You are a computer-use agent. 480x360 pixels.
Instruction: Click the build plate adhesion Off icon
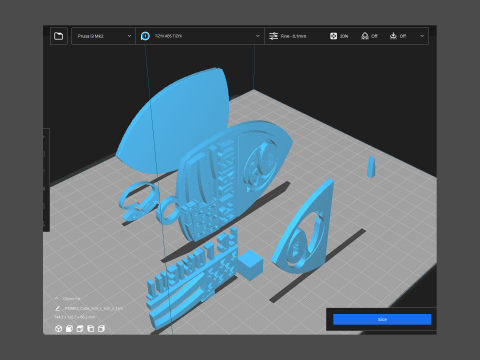click(393, 36)
